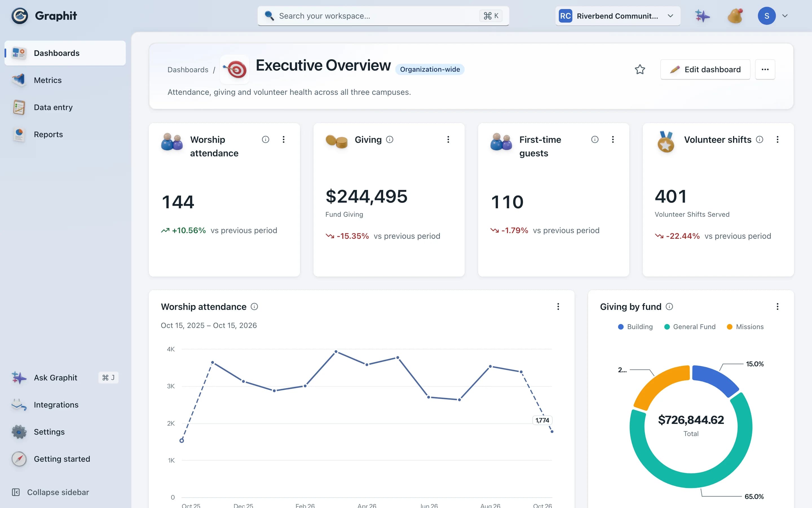Open kebab menu on Worship attendance chart
The height and width of the screenshot is (508, 812).
(x=558, y=306)
